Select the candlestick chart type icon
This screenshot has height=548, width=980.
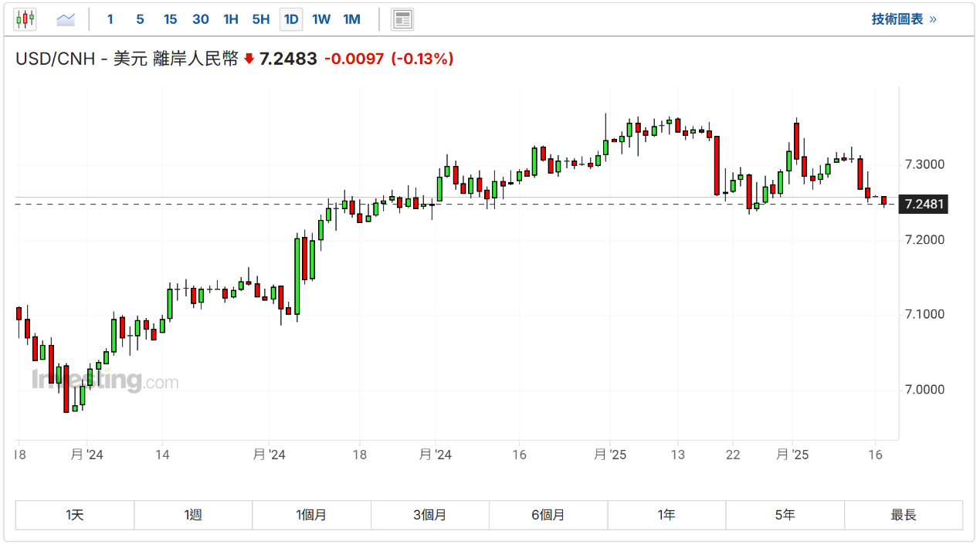pos(25,19)
